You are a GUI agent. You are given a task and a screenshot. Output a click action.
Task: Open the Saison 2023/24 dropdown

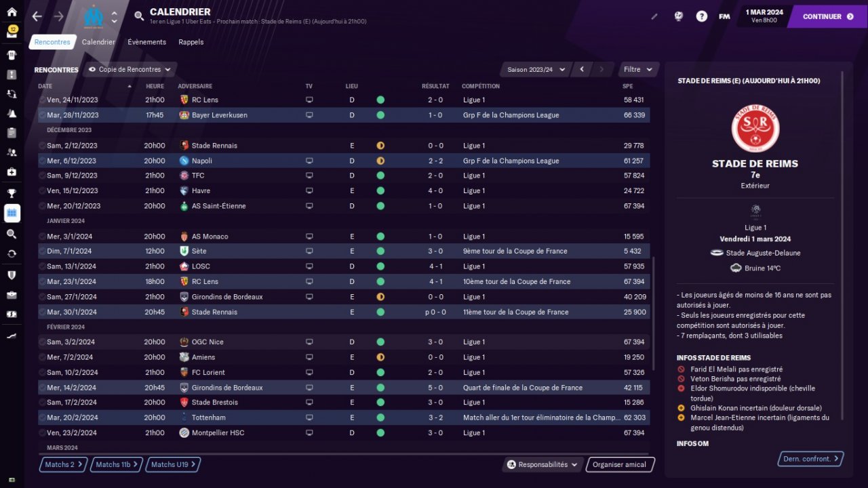point(534,69)
